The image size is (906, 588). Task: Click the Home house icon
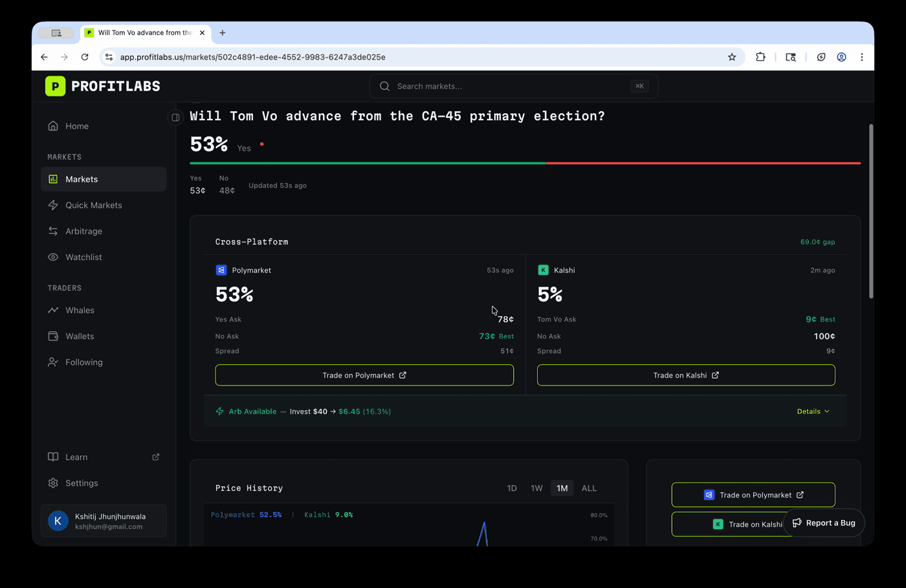pyautogui.click(x=53, y=126)
